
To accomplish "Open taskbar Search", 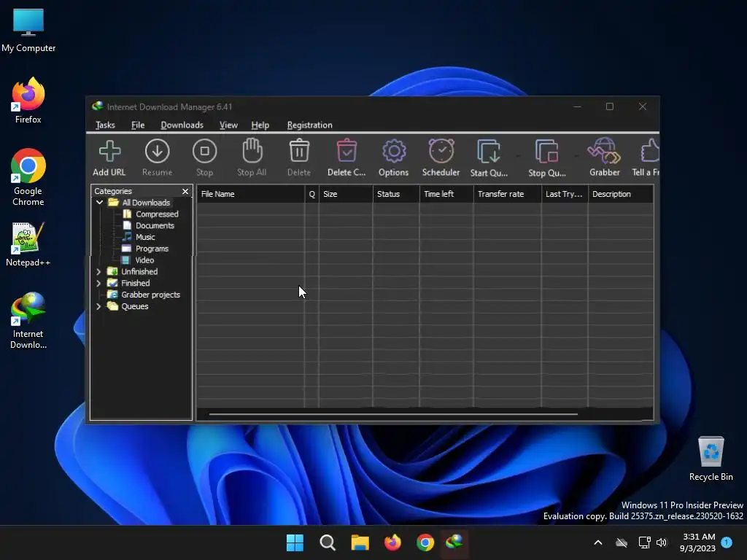I will tap(328, 542).
